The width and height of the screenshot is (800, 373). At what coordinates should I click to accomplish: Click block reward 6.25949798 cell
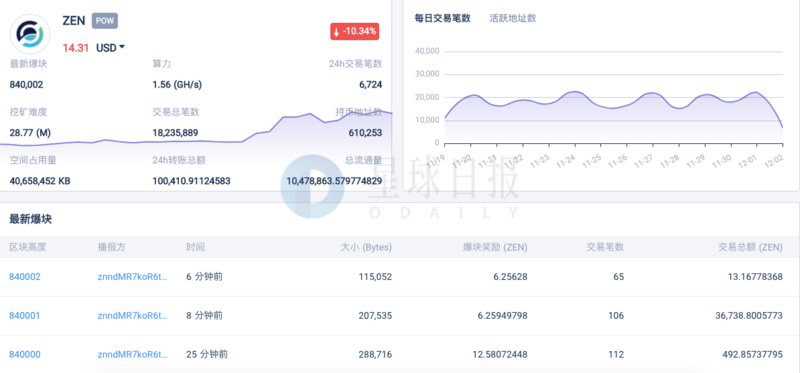[x=503, y=315]
